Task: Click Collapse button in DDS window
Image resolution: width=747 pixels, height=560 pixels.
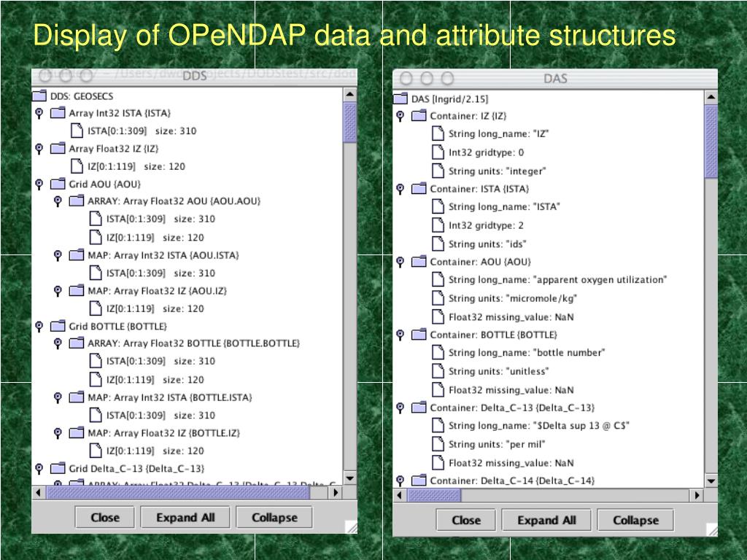Action: 274,517
